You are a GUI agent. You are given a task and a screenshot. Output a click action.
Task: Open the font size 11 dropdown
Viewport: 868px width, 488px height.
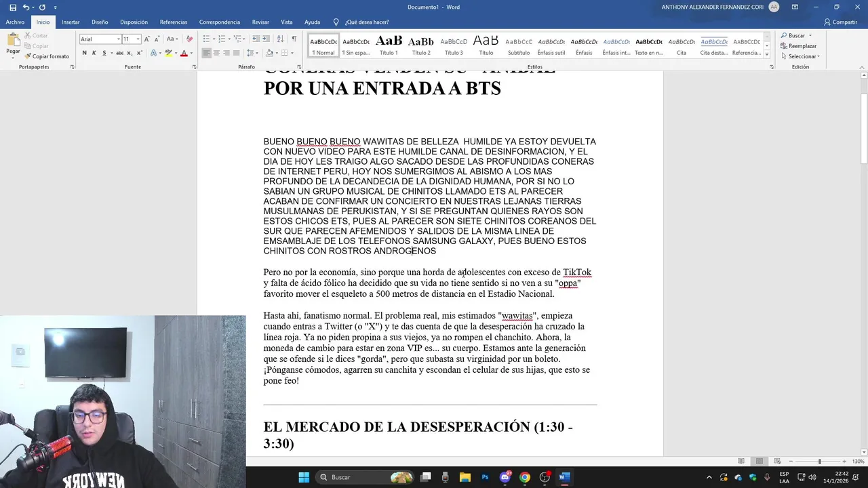[x=138, y=39]
